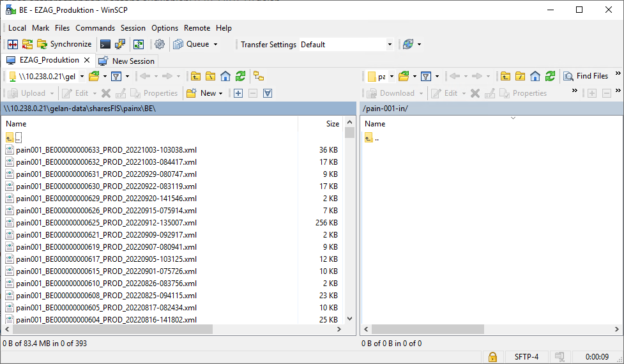This screenshot has width=624, height=364.
Task: Go to remote home directory icon
Action: tap(535, 77)
